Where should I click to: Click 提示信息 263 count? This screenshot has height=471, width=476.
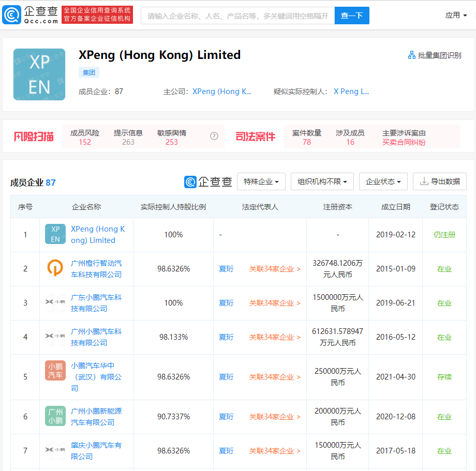pyautogui.click(x=128, y=142)
